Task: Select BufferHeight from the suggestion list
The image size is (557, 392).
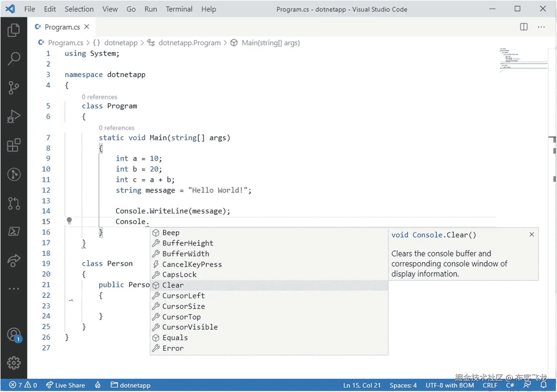Action: pos(269,243)
